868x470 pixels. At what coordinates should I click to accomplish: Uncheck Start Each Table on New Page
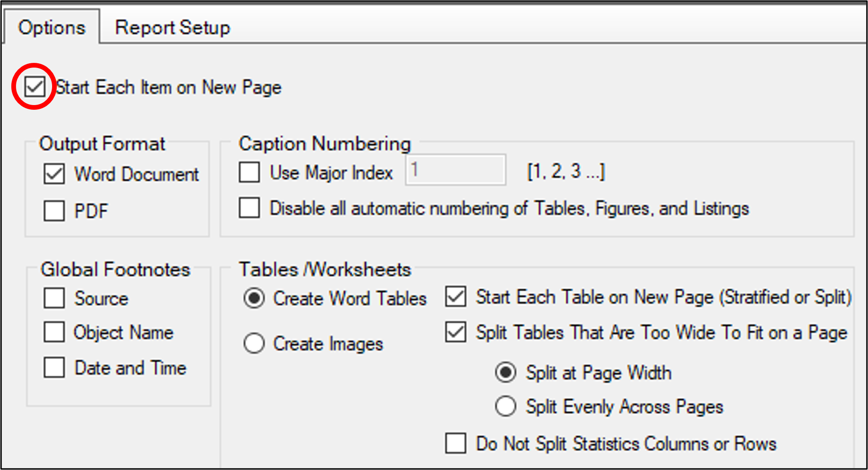click(456, 297)
